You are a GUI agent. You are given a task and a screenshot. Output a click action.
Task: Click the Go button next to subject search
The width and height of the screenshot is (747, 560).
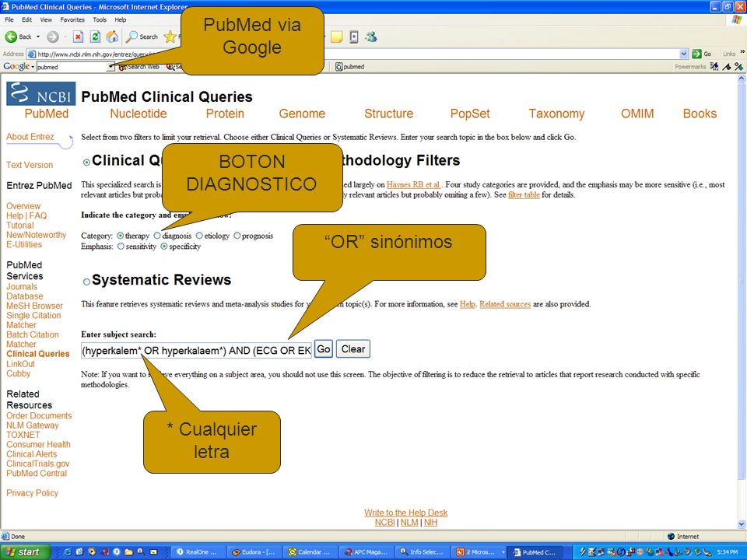(x=324, y=349)
